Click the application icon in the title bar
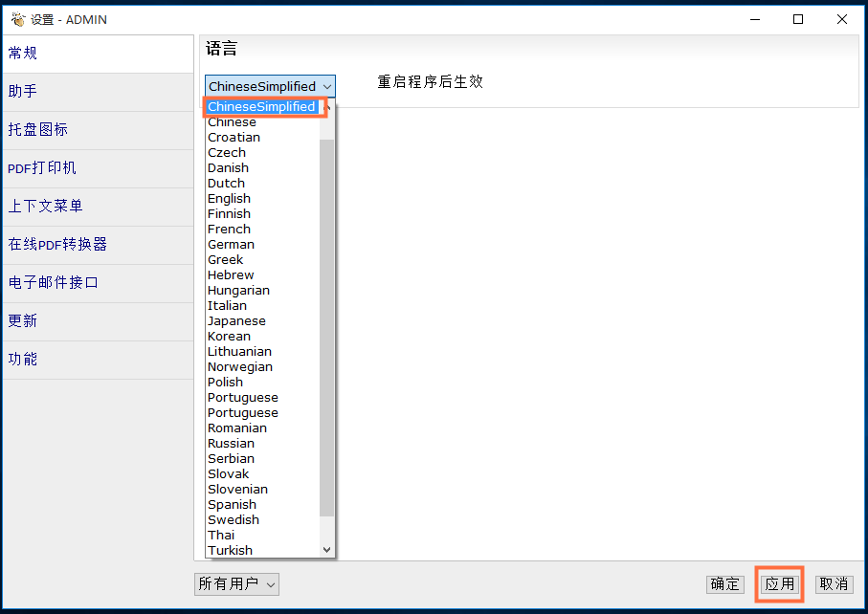This screenshot has height=614, width=868. click(15, 19)
